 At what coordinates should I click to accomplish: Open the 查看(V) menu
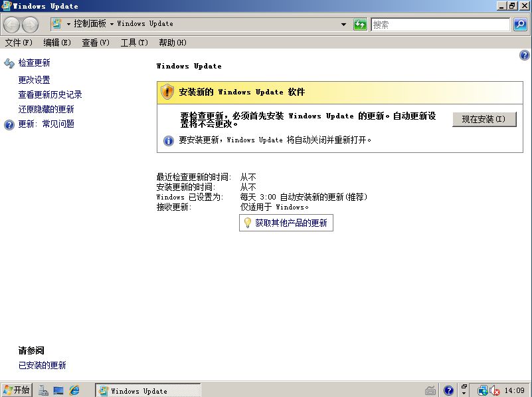(96, 43)
